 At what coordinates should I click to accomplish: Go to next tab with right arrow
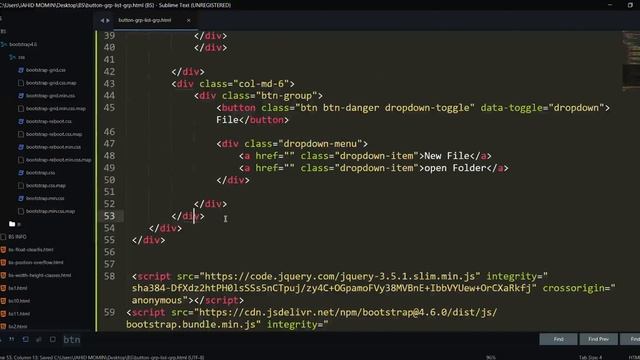tap(108, 20)
